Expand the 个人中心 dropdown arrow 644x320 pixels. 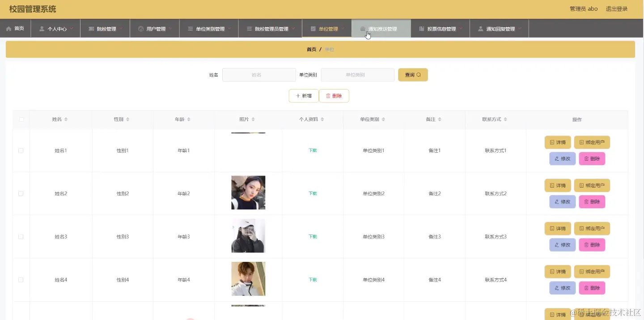72,29
